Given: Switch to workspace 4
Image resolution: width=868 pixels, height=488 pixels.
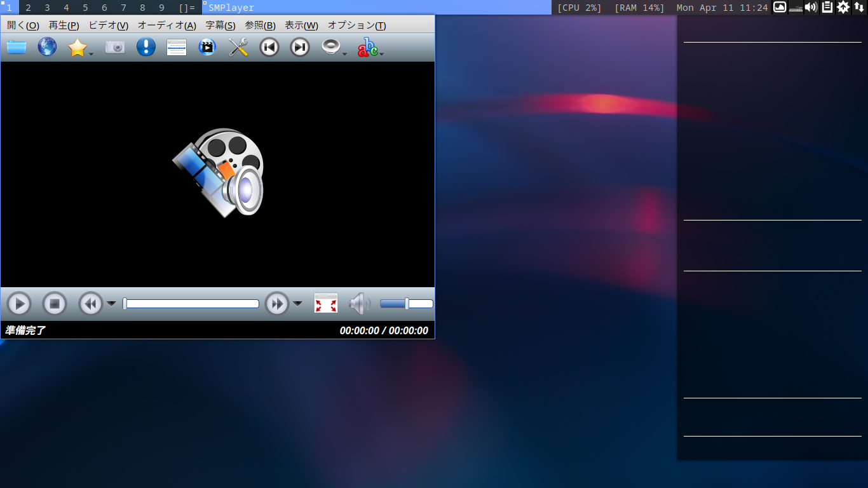Looking at the screenshot, I should [x=67, y=8].
